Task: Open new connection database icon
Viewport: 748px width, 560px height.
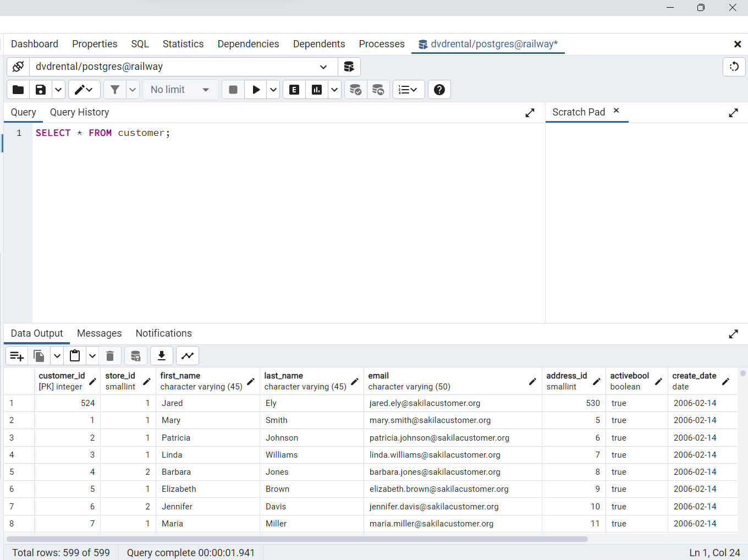Action: point(349,67)
